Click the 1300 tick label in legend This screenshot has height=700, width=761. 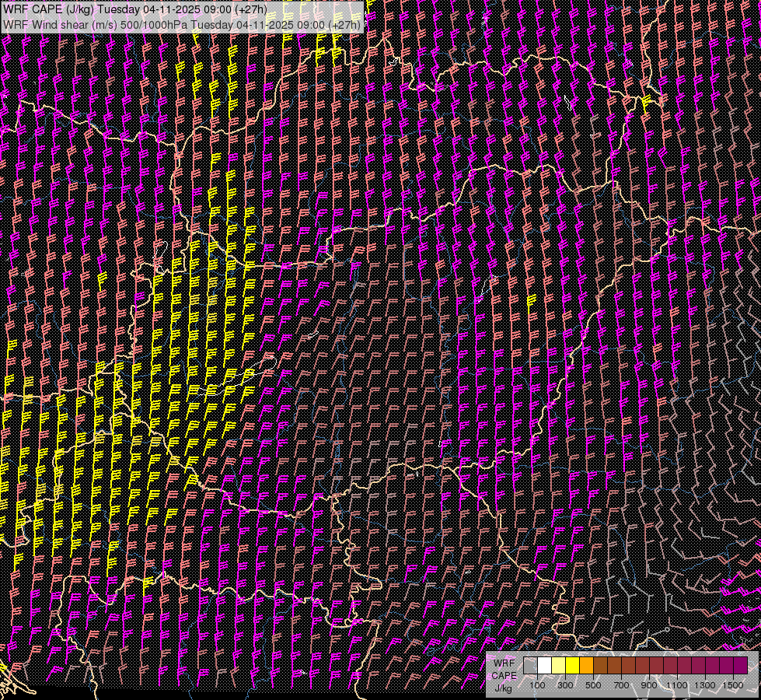[x=705, y=685]
